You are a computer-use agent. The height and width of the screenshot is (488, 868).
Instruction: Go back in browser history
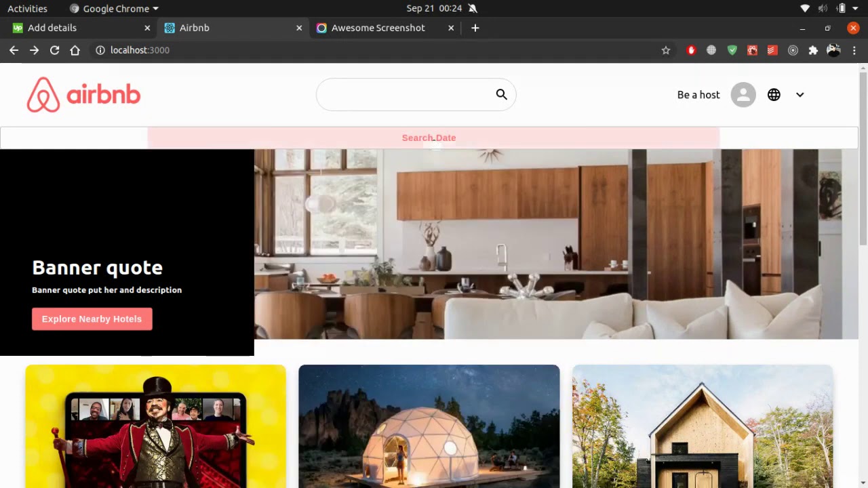tap(14, 50)
